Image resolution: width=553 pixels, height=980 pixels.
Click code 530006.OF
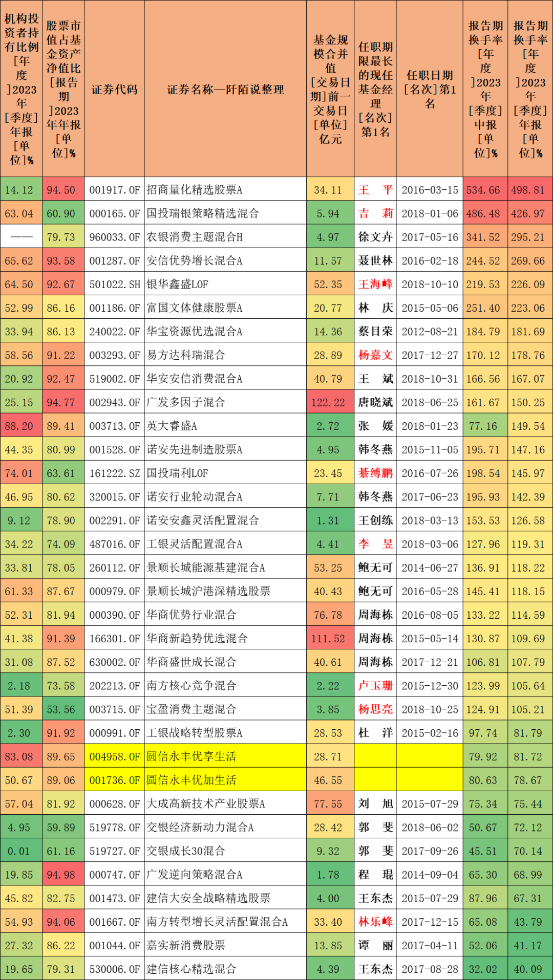coord(114,969)
